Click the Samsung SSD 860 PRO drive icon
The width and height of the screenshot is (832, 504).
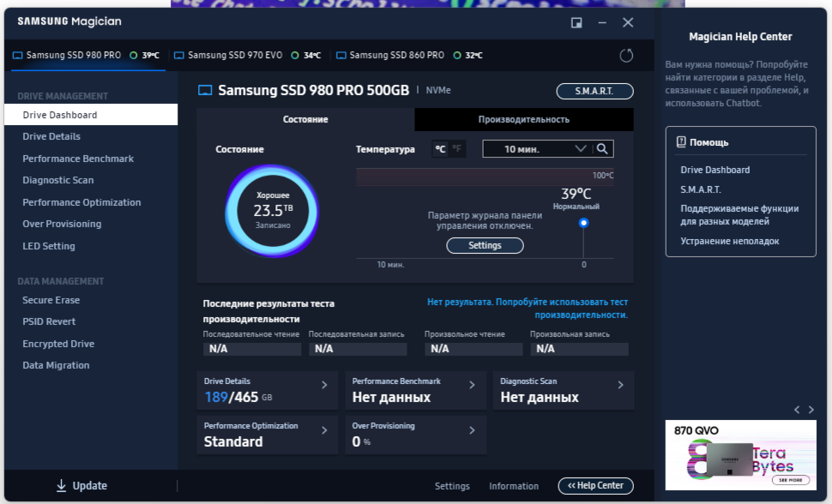point(341,55)
